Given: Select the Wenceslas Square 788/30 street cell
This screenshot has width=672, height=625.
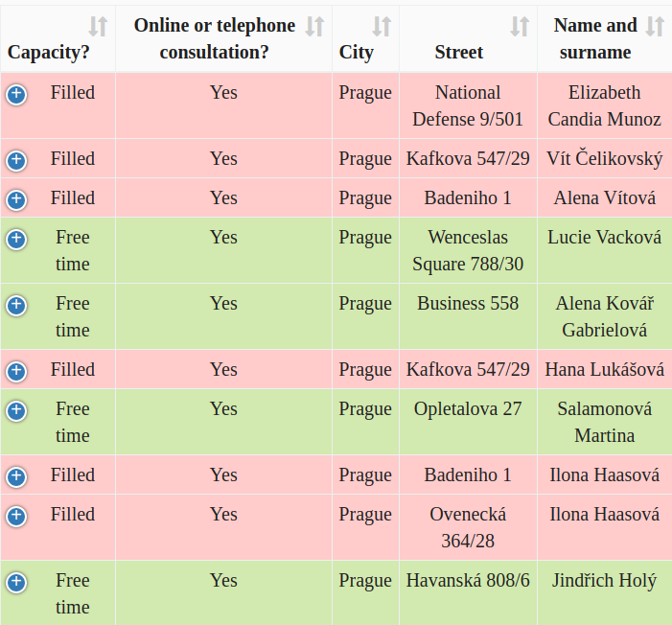Looking at the screenshot, I should coord(468,250).
